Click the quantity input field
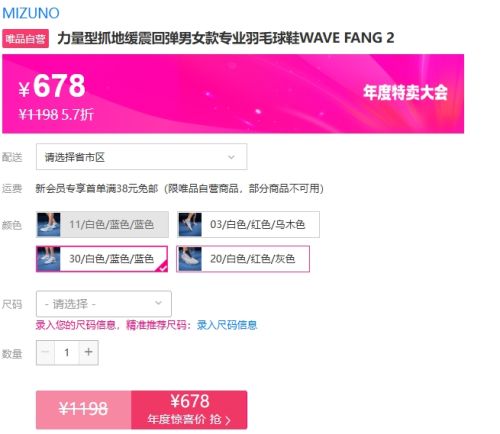 coord(67,352)
